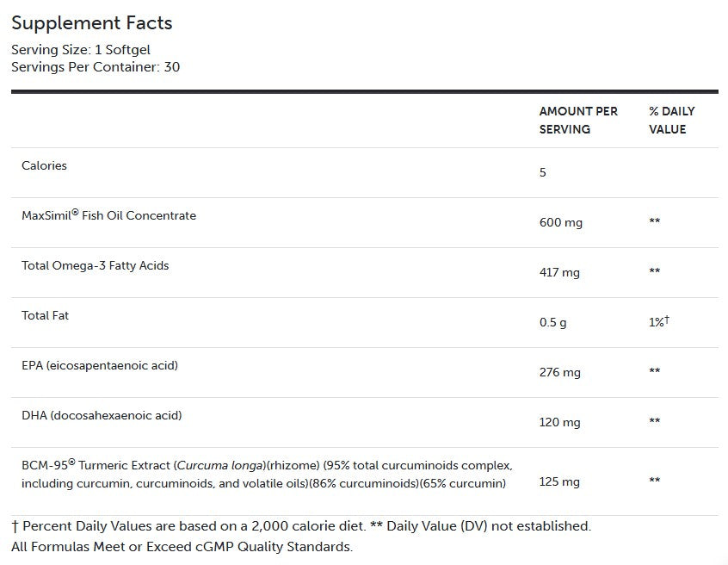
Task: Click the 417 mg amount value
Action: (x=559, y=272)
